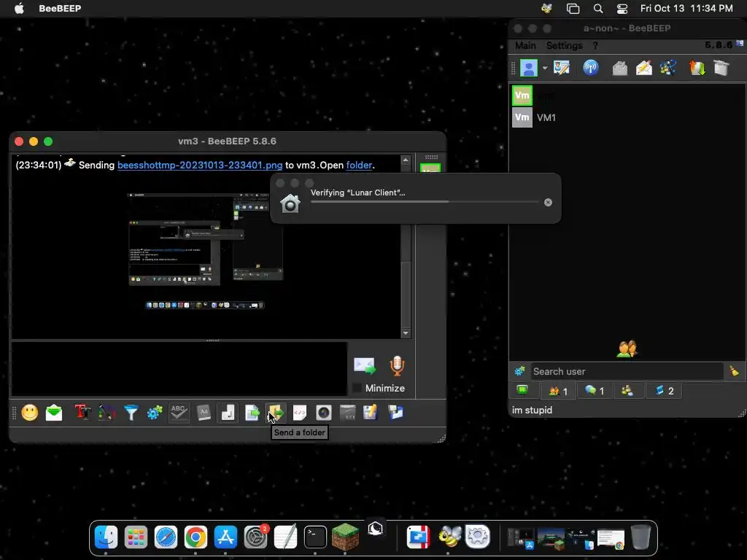
Task: Click the im stupid status text
Action: pos(532,410)
